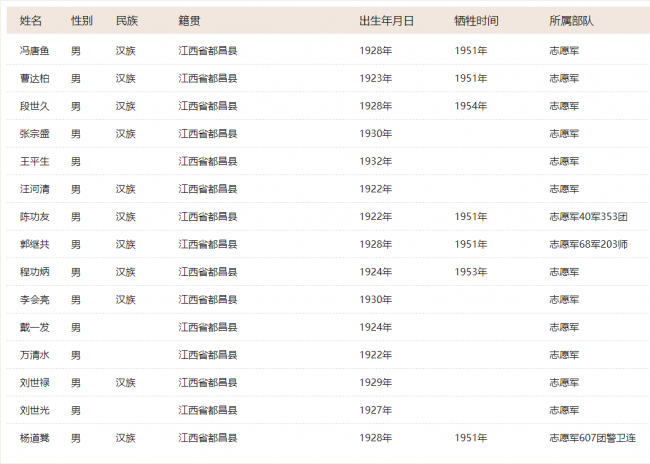Click the 所属部队 column header
The height and width of the screenshot is (464, 650).
click(x=572, y=20)
